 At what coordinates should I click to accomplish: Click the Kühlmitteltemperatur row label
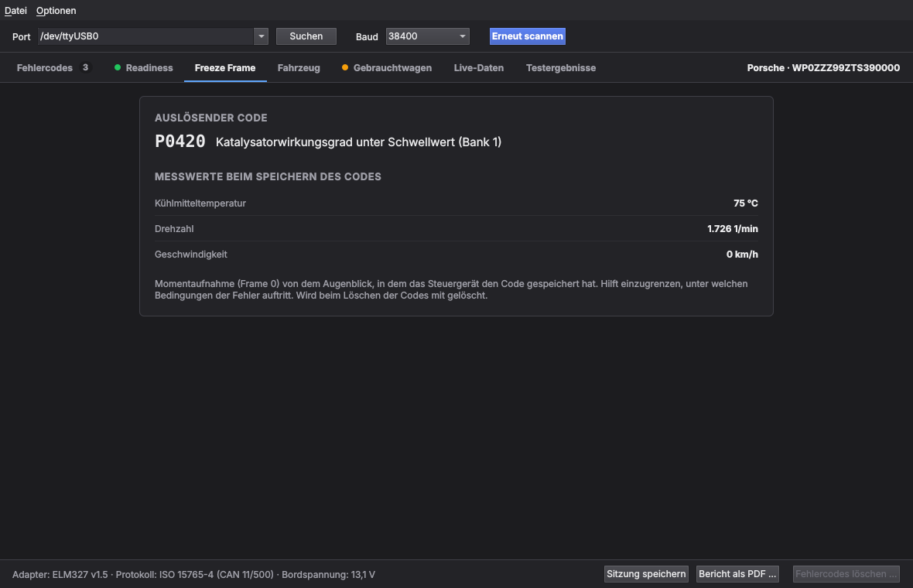tap(200, 203)
